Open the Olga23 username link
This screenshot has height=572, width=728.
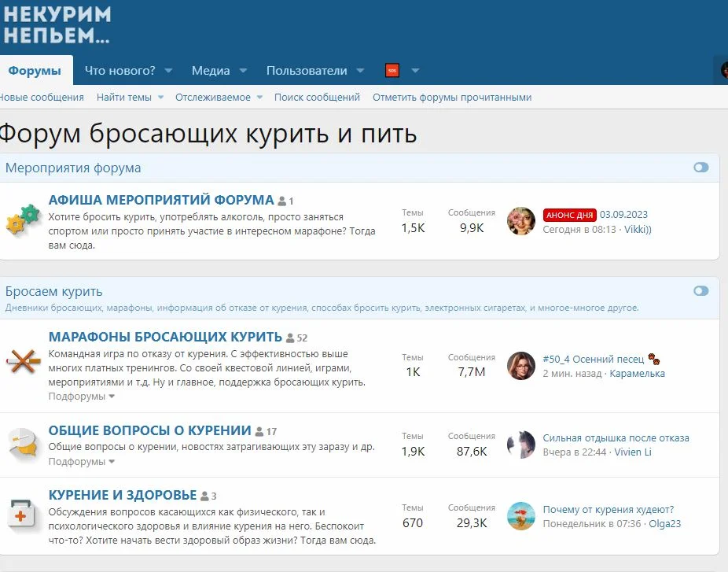tap(665, 524)
